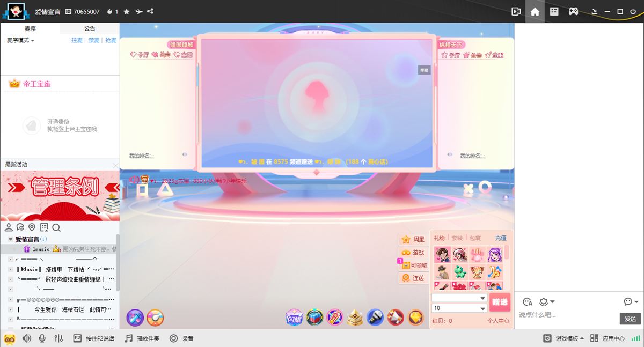Mute the speaker volume
The width and height of the screenshot is (644, 347).
[x=26, y=338]
